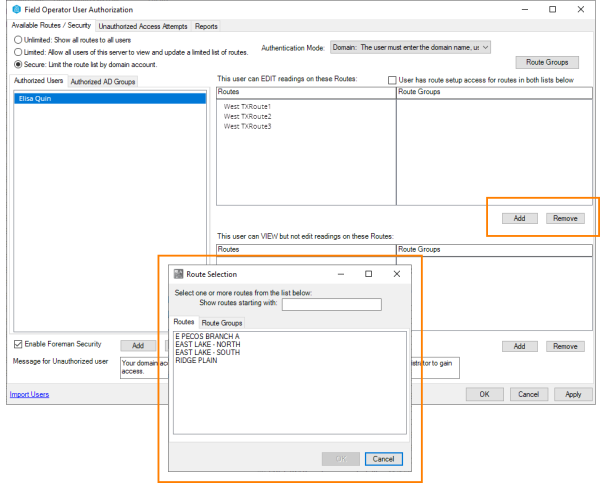Image resolution: width=600 pixels, height=483 pixels.
Task: Switch to Authorized AD Groups tab
Action: tap(103, 82)
